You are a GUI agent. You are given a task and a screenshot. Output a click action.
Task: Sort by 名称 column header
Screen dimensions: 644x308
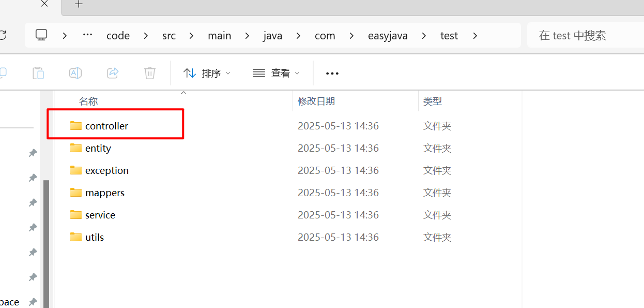point(88,101)
